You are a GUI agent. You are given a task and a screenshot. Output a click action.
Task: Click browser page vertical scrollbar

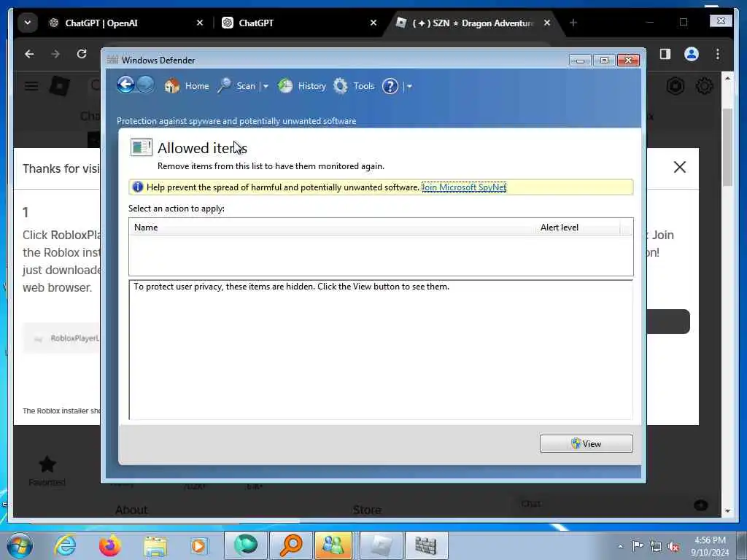click(727, 147)
